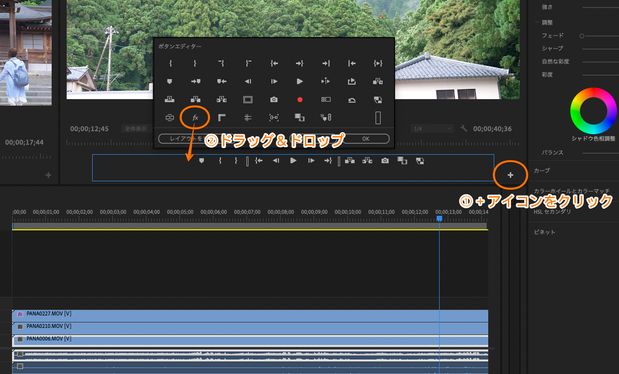This screenshot has width=619, height=374.
Task: Pick the spacer element in Button Editor
Action: [378, 118]
